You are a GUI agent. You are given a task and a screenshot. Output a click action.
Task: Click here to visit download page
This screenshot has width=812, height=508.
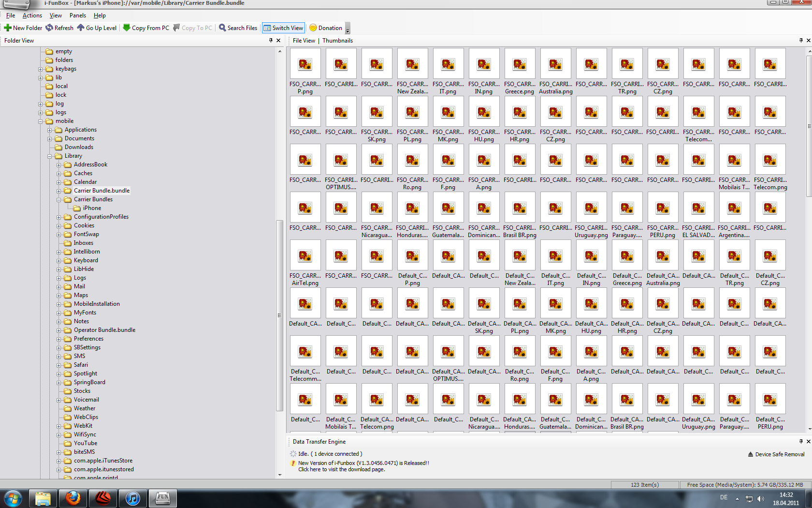[341, 469]
